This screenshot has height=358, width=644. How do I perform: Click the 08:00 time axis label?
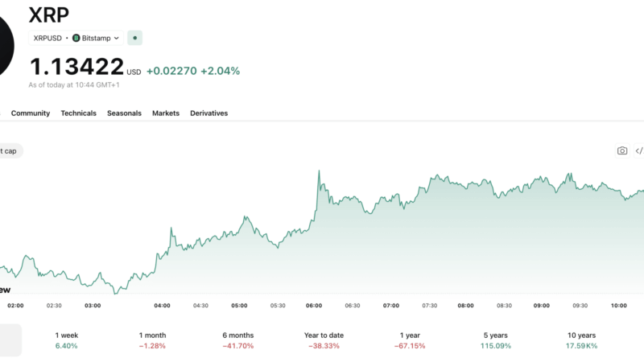466,306
